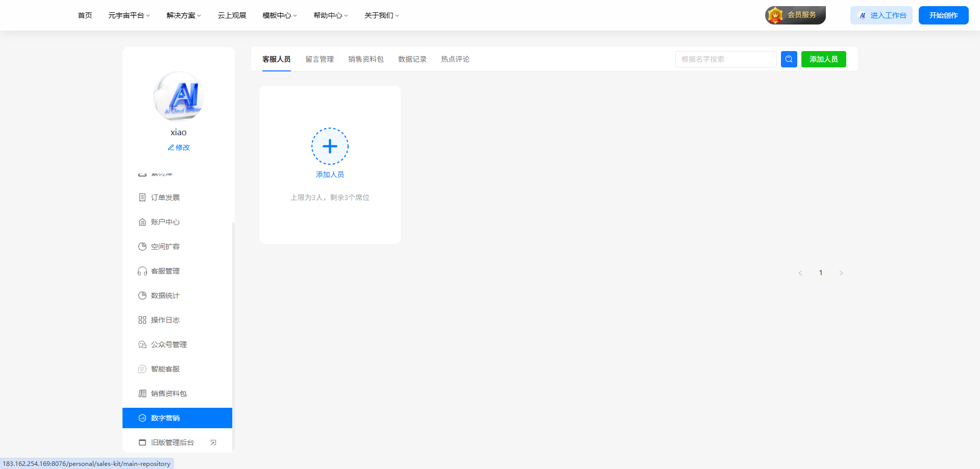Click the 根据名字搜索 input field

click(x=725, y=59)
